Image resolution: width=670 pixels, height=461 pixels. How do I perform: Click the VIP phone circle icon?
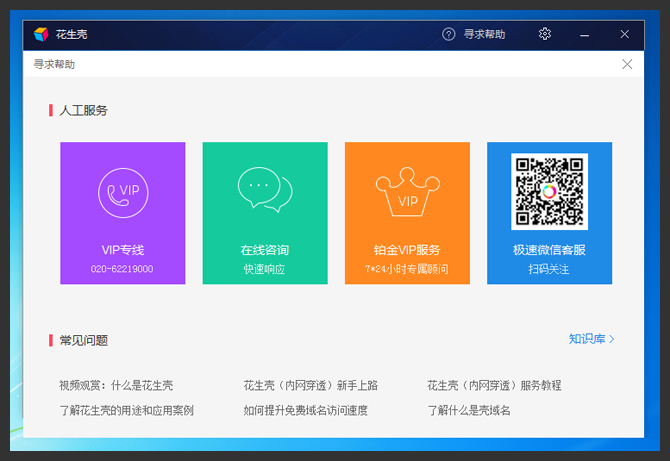pyautogui.click(x=123, y=193)
